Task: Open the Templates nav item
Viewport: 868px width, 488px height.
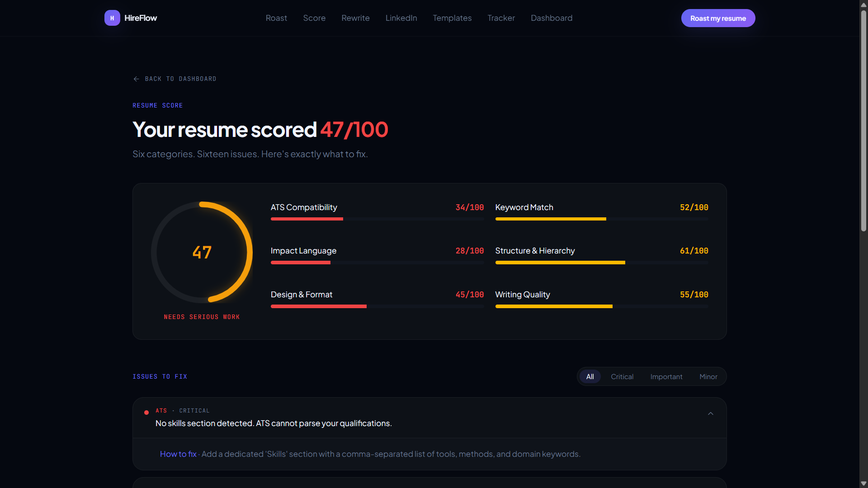Action: 452,18
